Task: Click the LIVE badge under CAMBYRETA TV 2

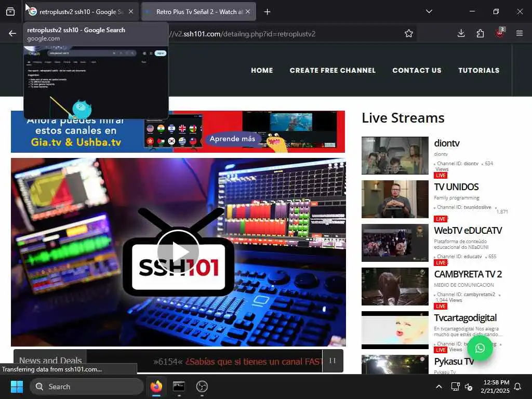Action: [x=441, y=307]
